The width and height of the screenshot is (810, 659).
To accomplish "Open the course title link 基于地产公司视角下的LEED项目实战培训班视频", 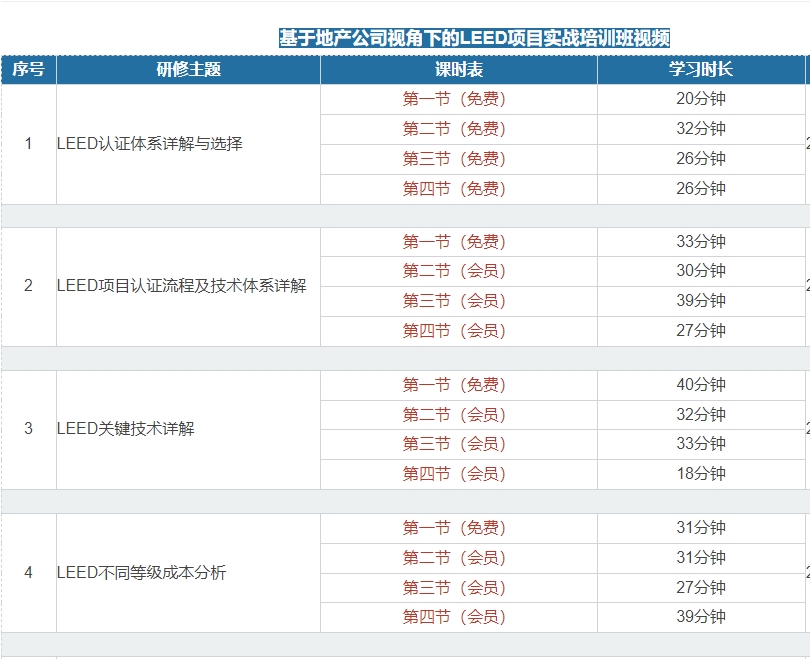I will (x=480, y=33).
